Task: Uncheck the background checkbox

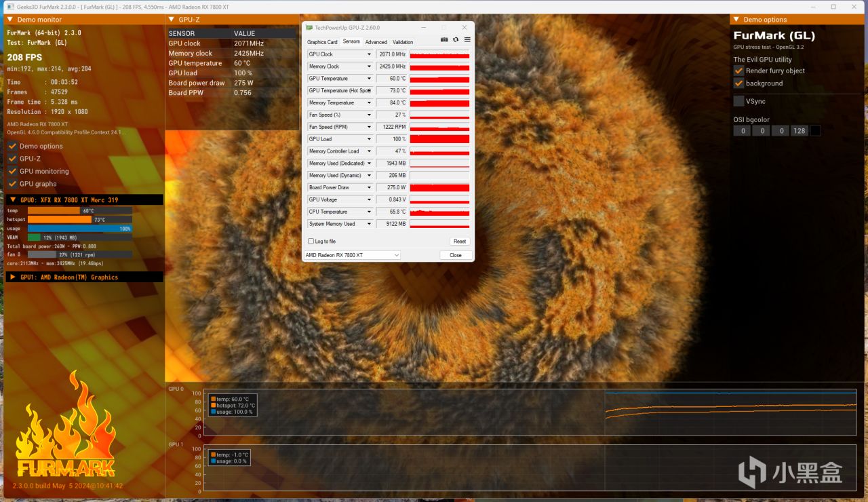Action: coord(739,83)
